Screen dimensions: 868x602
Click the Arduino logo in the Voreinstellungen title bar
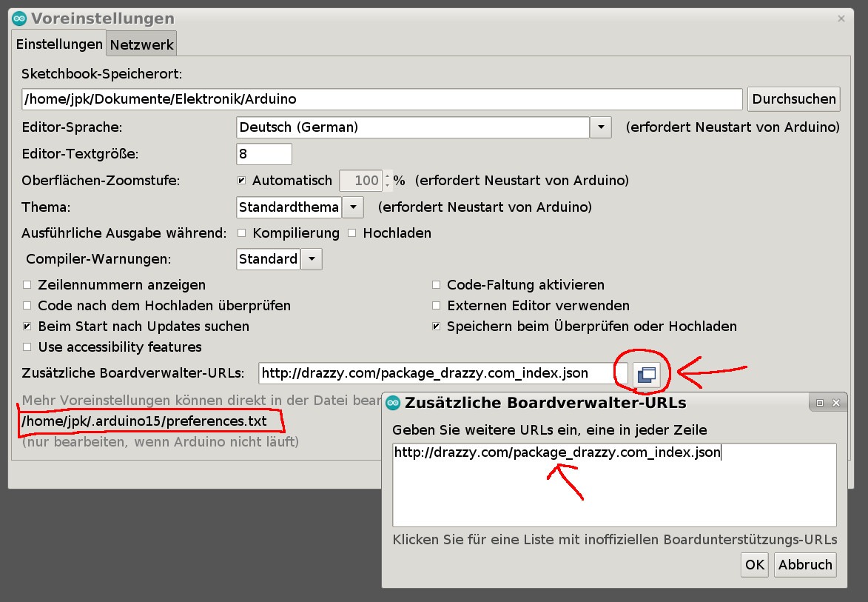coord(19,19)
